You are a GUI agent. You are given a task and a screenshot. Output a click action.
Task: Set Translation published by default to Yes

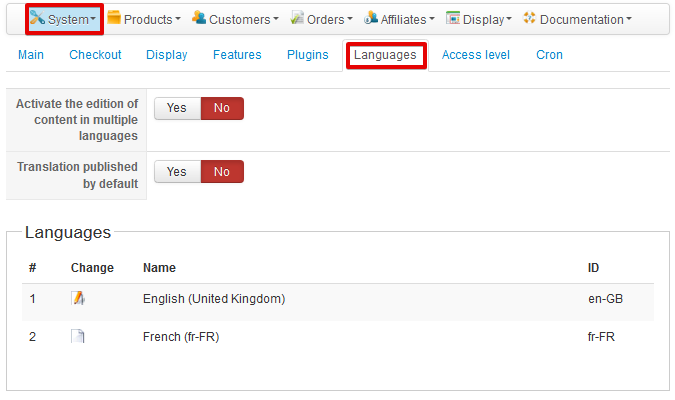[x=177, y=171]
